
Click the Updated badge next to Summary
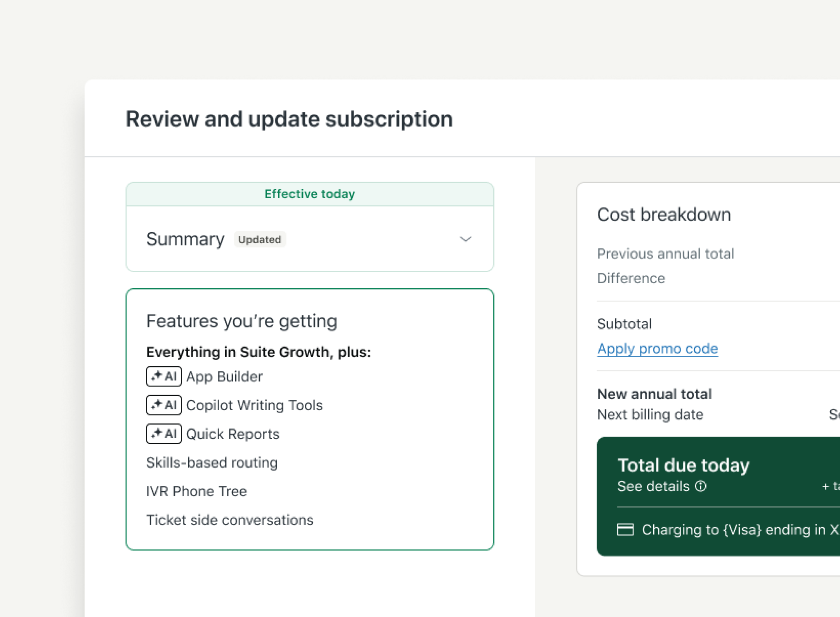[x=260, y=239]
